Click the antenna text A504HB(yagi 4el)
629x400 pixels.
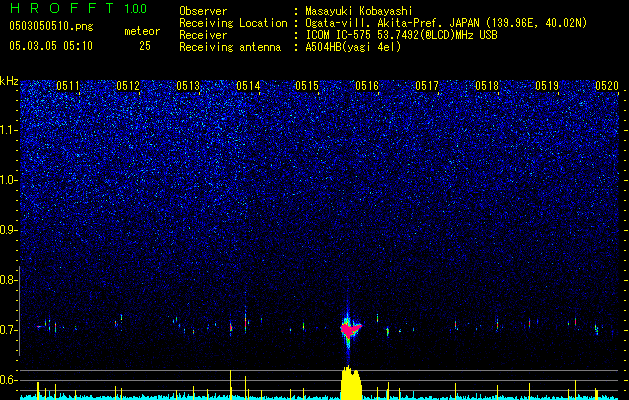353,47
